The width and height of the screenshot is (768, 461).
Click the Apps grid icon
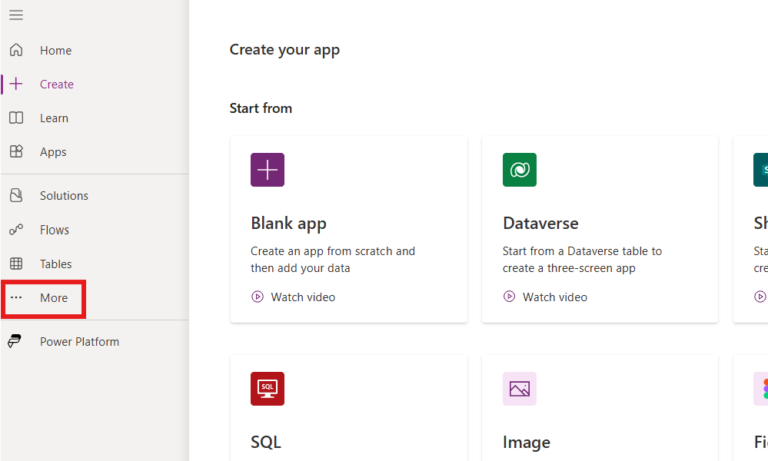16,152
